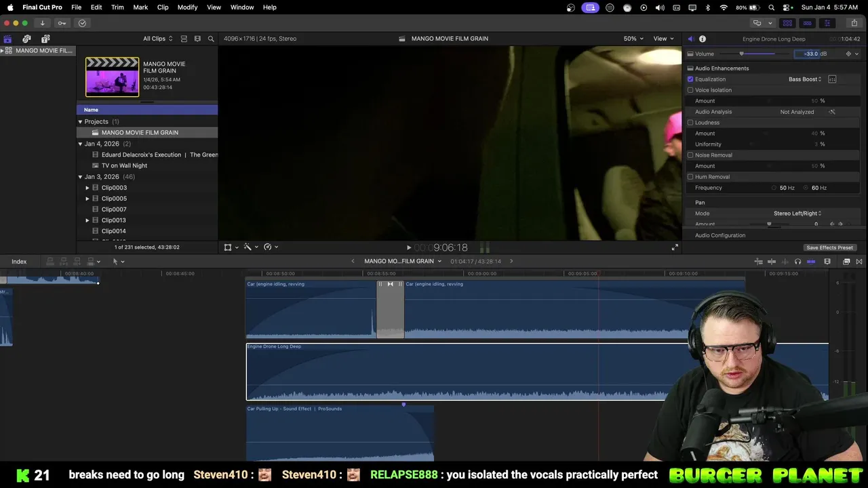Screen dimensions: 868x488
Task: Open Bass Boost equalization preset dropdown
Action: [x=805, y=79]
